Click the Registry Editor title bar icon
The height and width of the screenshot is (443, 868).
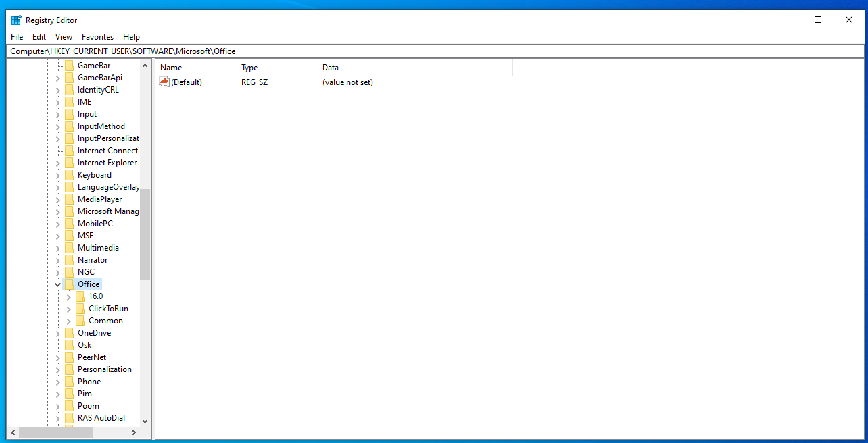coord(16,20)
